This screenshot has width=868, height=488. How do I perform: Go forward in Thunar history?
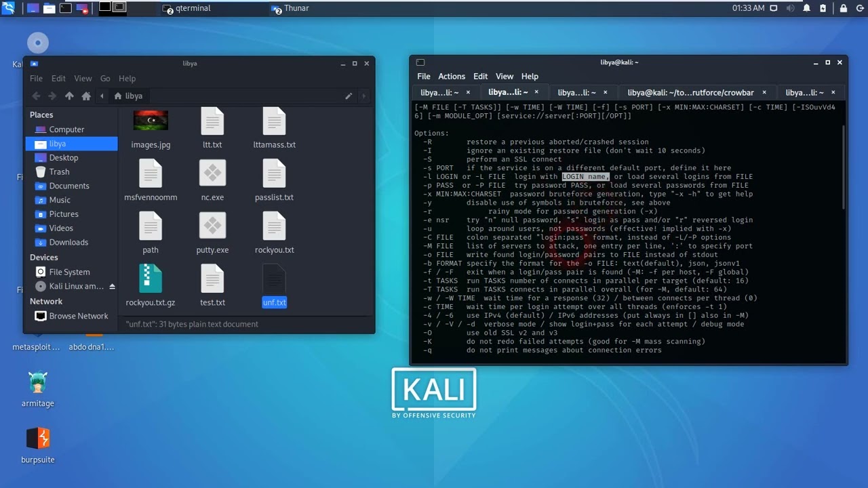(52, 96)
